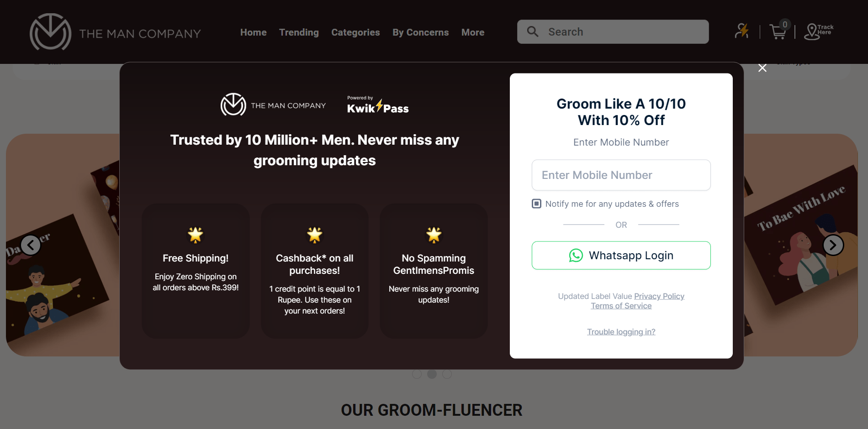The height and width of the screenshot is (429, 868).
Task: Click the search magnifier icon
Action: tap(533, 31)
